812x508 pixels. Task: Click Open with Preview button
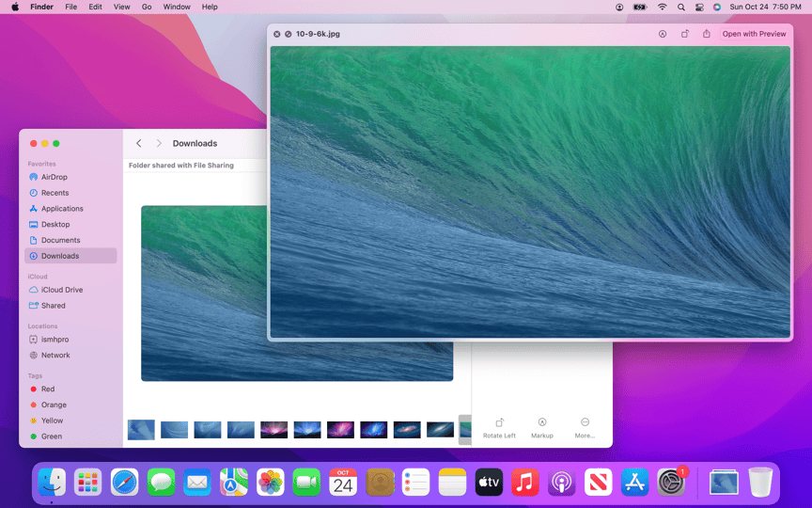click(754, 34)
